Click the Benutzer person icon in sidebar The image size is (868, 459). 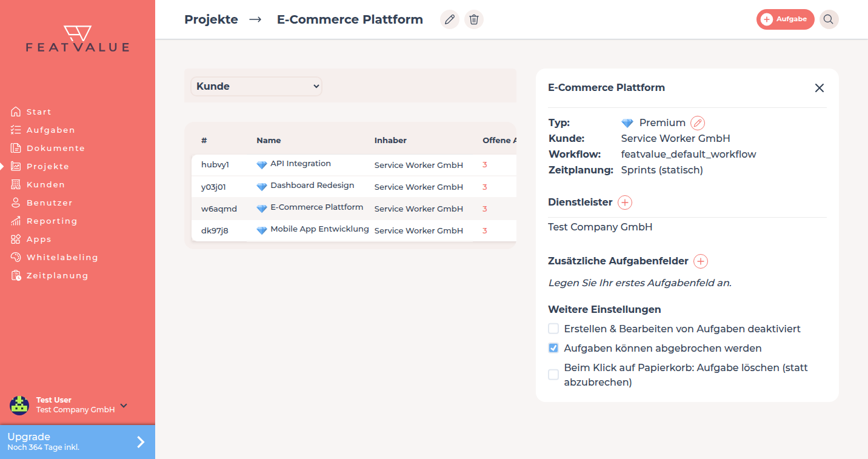pyautogui.click(x=16, y=203)
